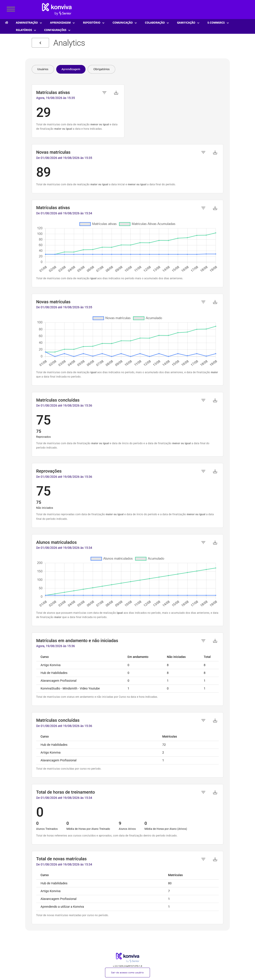
Task: Download the Novas matrículas total card data
Action: click(215, 152)
